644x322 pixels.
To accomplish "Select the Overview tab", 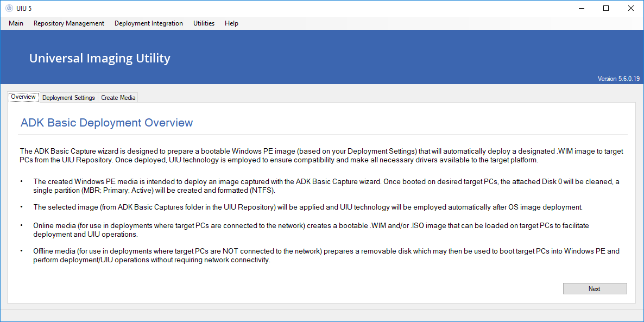I will [x=23, y=97].
